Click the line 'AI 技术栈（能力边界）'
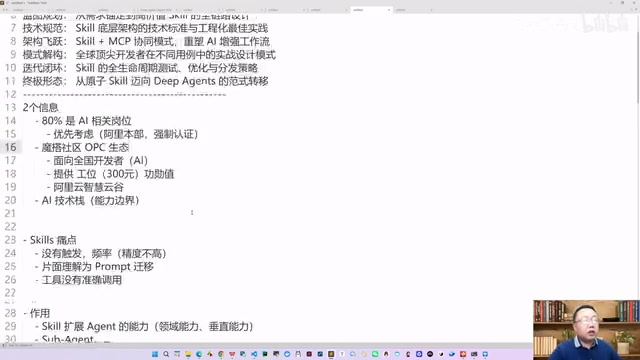640x360 pixels. [x=91, y=200]
